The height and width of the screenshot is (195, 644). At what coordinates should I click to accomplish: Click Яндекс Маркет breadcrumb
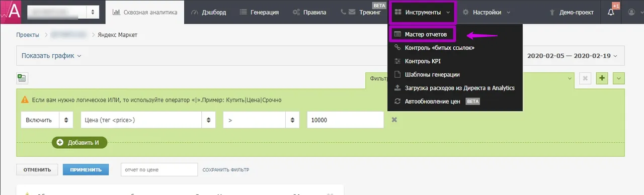(x=118, y=35)
